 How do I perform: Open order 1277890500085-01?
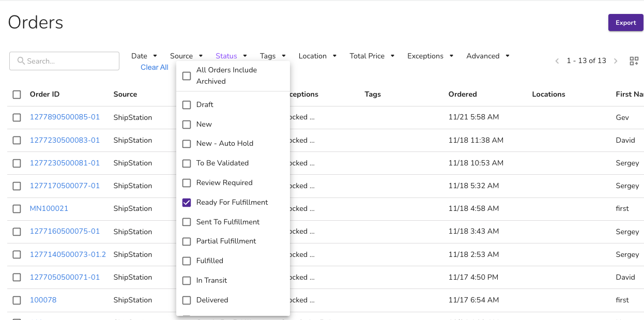coord(65,117)
